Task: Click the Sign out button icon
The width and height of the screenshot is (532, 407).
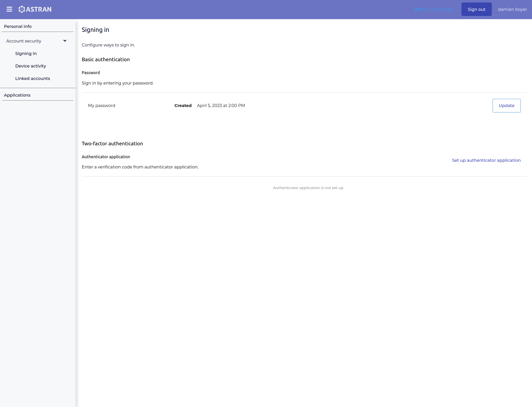Action: pos(476,9)
